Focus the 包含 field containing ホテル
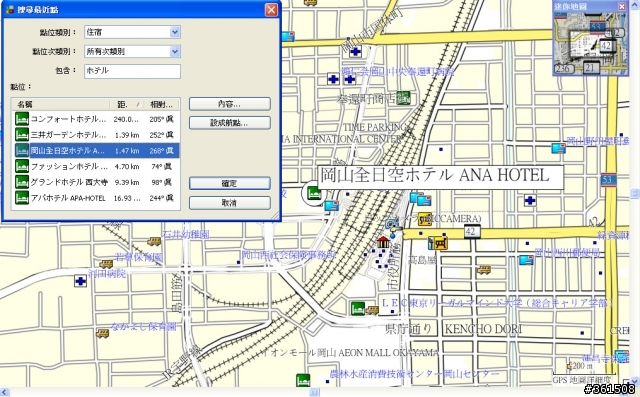640x397 pixels. coord(132,71)
